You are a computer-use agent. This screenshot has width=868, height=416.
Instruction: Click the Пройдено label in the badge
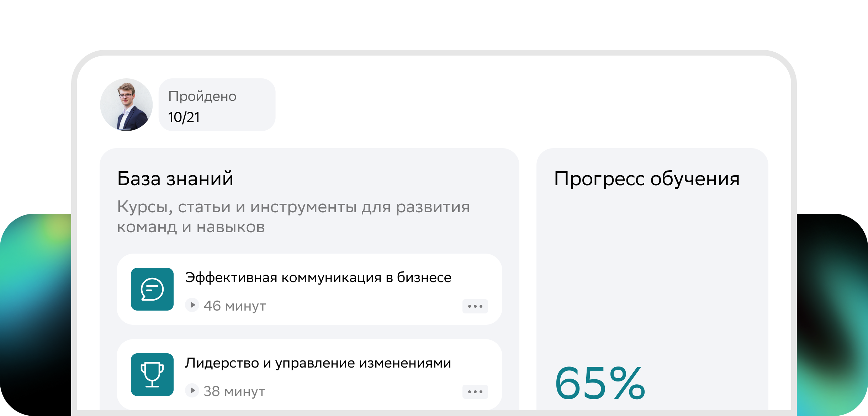[202, 97]
